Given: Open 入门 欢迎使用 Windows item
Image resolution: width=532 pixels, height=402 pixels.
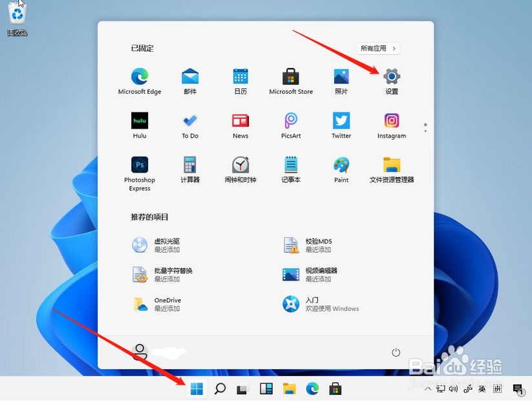Looking at the screenshot, I should (x=321, y=304).
